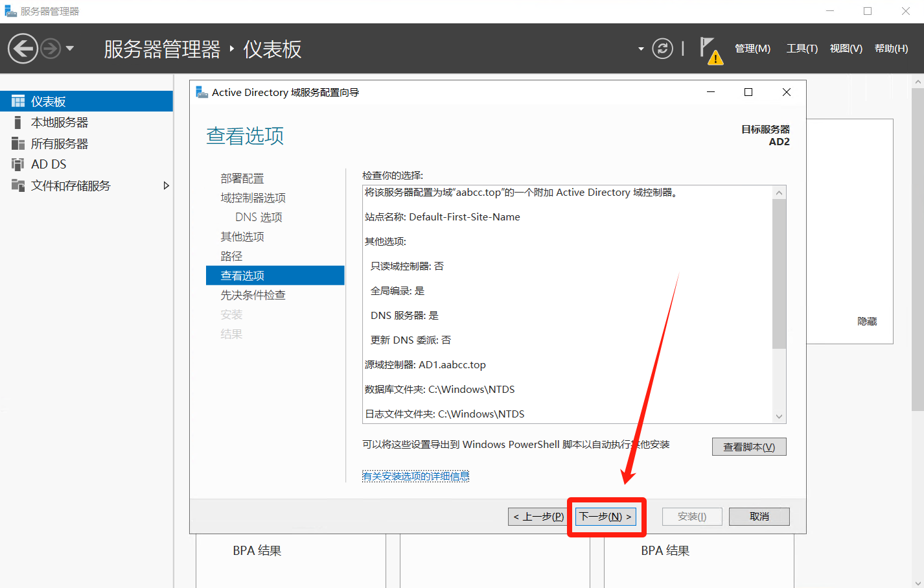Click the 下一步(N) next button

click(x=605, y=517)
